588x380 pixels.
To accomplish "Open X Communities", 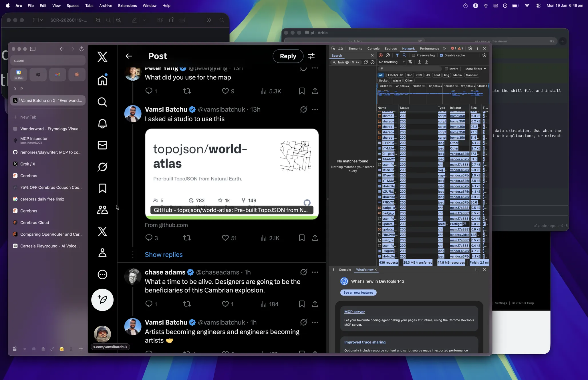I will [102, 210].
